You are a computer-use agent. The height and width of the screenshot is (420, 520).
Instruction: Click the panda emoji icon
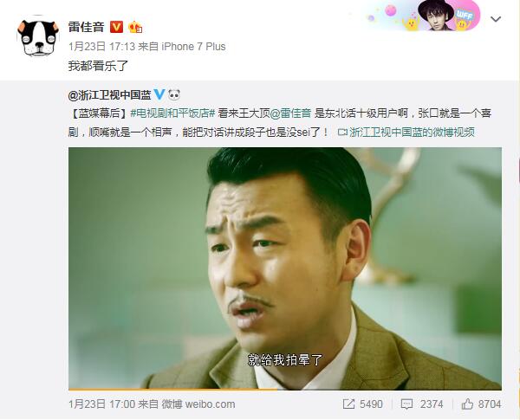(x=174, y=94)
